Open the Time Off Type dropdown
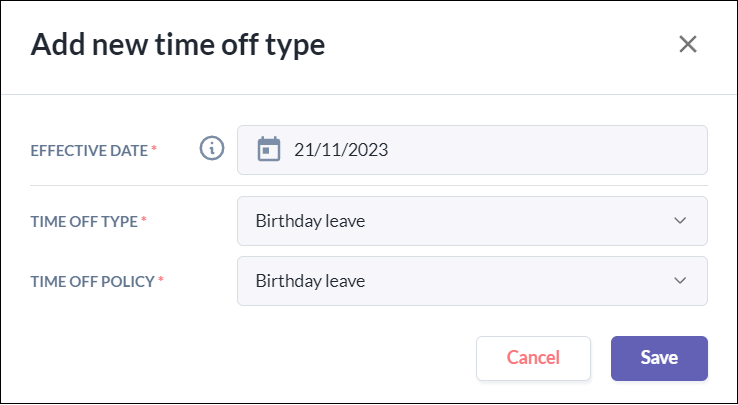The width and height of the screenshot is (738, 405). 471,221
